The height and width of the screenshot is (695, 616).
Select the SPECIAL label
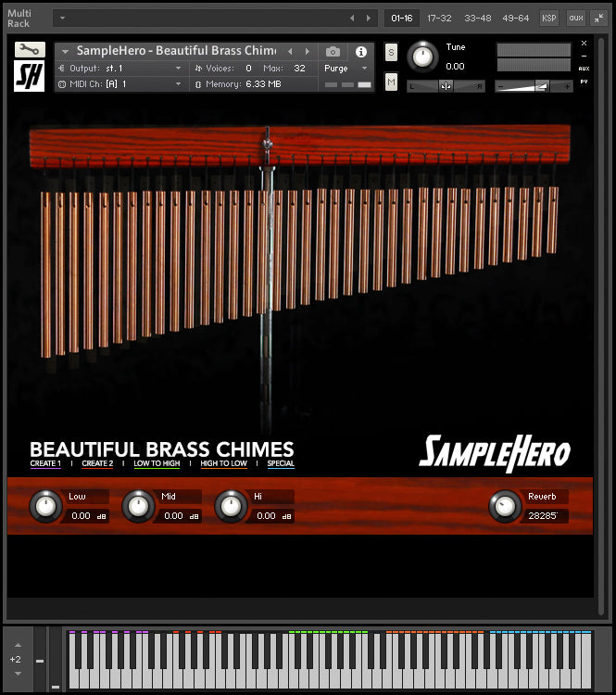tap(281, 463)
